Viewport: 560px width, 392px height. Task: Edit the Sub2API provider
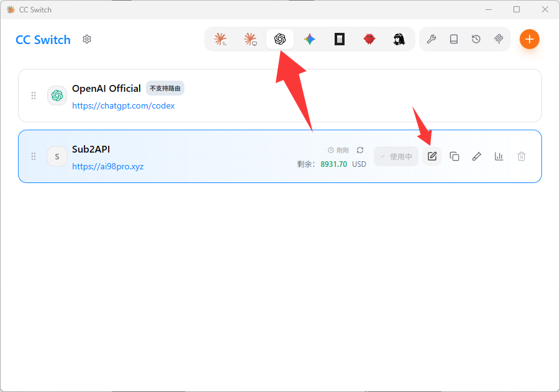tap(432, 156)
